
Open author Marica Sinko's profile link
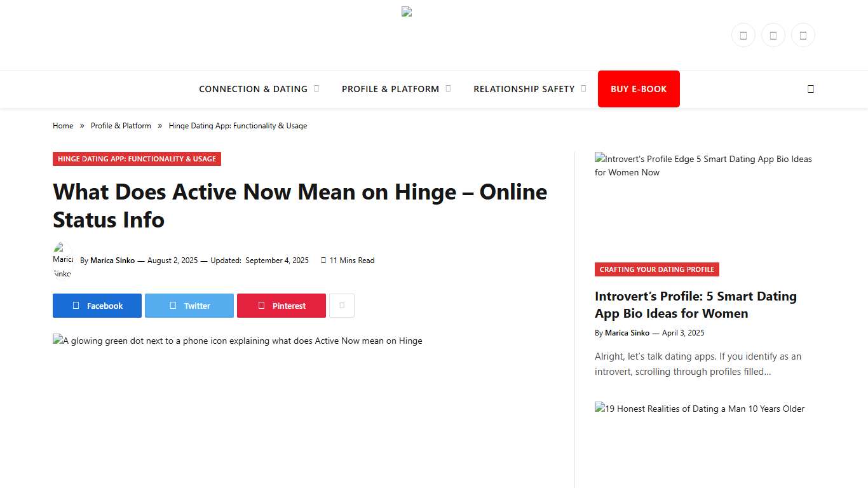pos(112,261)
